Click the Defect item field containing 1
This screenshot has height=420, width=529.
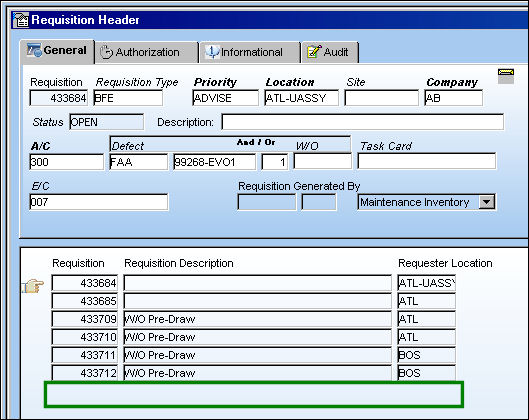click(275, 162)
